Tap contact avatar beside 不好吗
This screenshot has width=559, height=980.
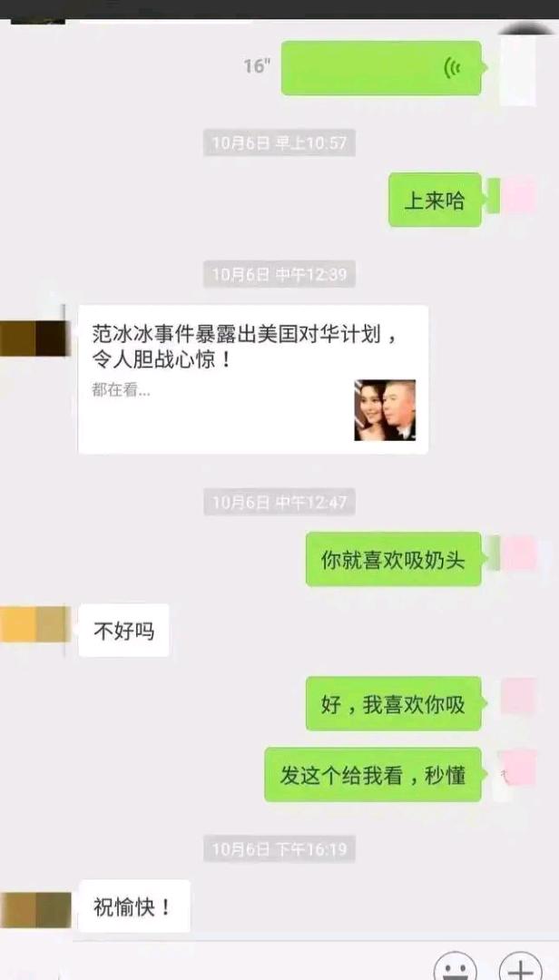pyautogui.click(x=34, y=623)
